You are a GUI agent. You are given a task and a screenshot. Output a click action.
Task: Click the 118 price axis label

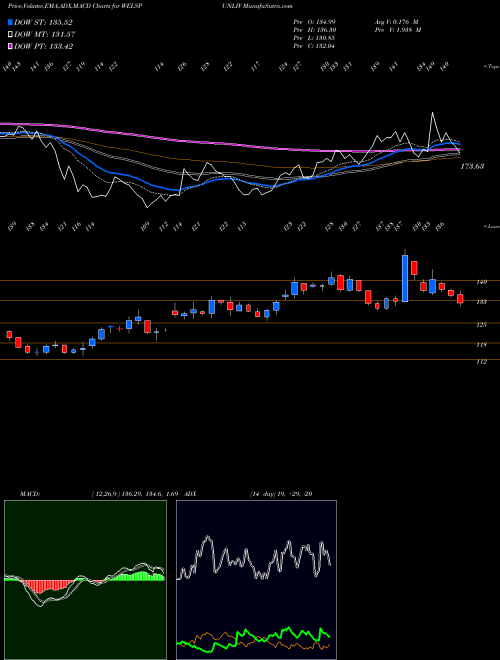481,345
